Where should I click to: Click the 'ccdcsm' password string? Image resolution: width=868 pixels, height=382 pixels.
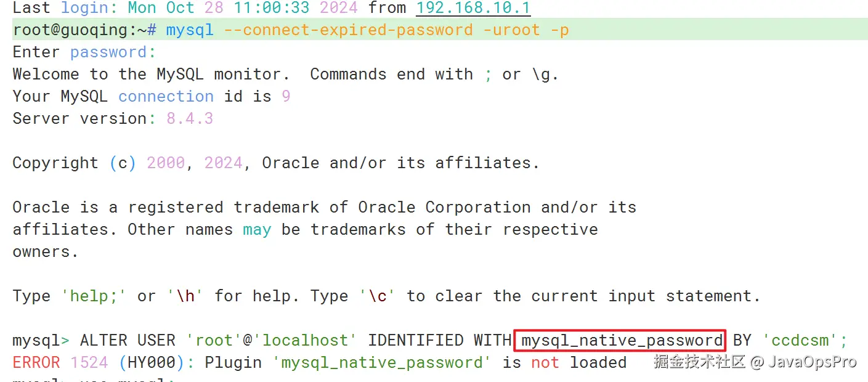pyautogui.click(x=801, y=340)
